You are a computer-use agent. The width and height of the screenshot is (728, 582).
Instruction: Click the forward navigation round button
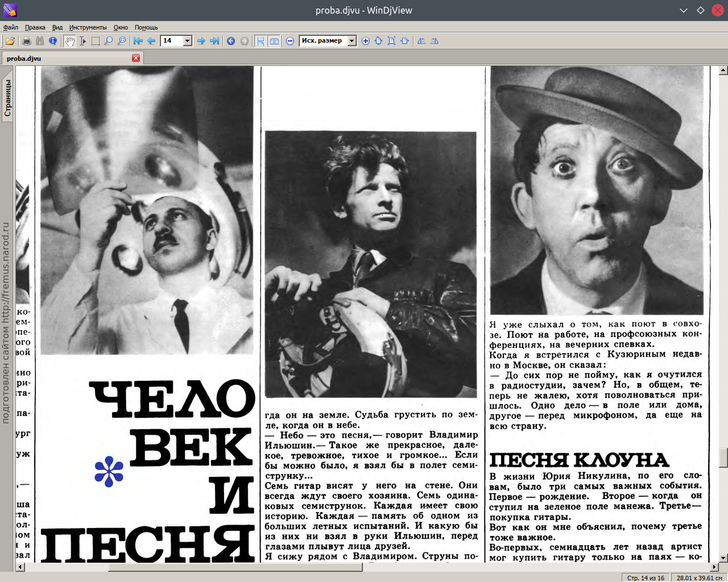245,41
